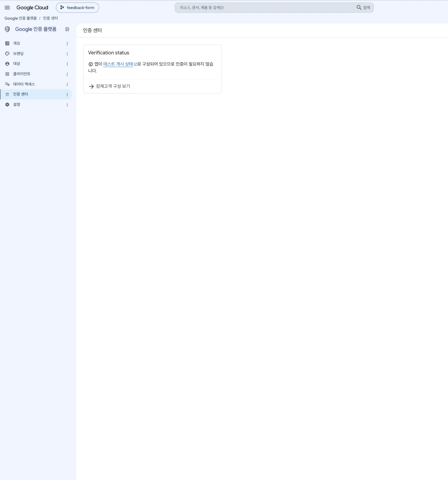448x480 pixels.
Task: Click the resource search input field
Action: (x=265, y=8)
